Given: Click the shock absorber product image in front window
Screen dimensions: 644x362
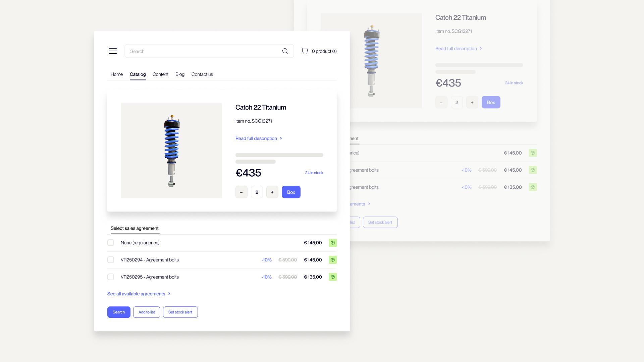Looking at the screenshot, I should pos(171,150).
